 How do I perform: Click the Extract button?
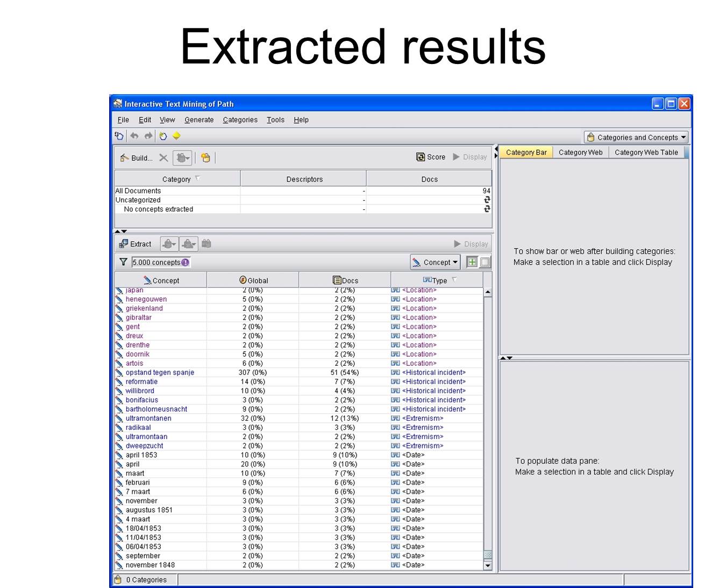136,244
